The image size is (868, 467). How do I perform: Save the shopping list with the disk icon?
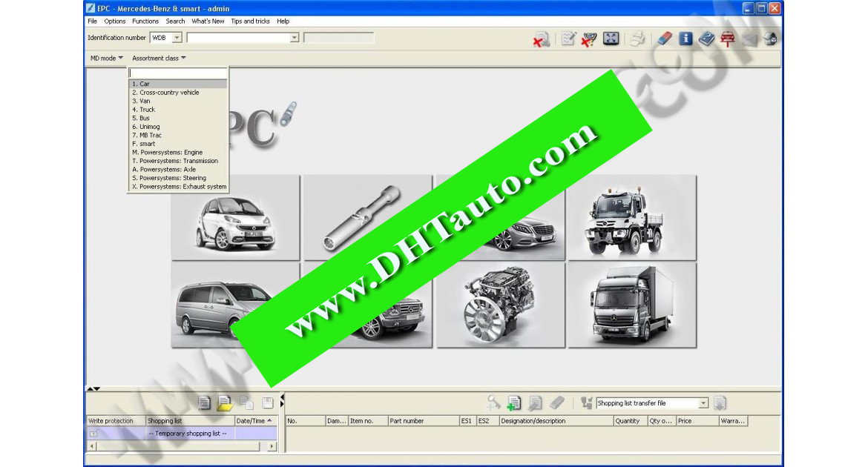click(x=267, y=403)
